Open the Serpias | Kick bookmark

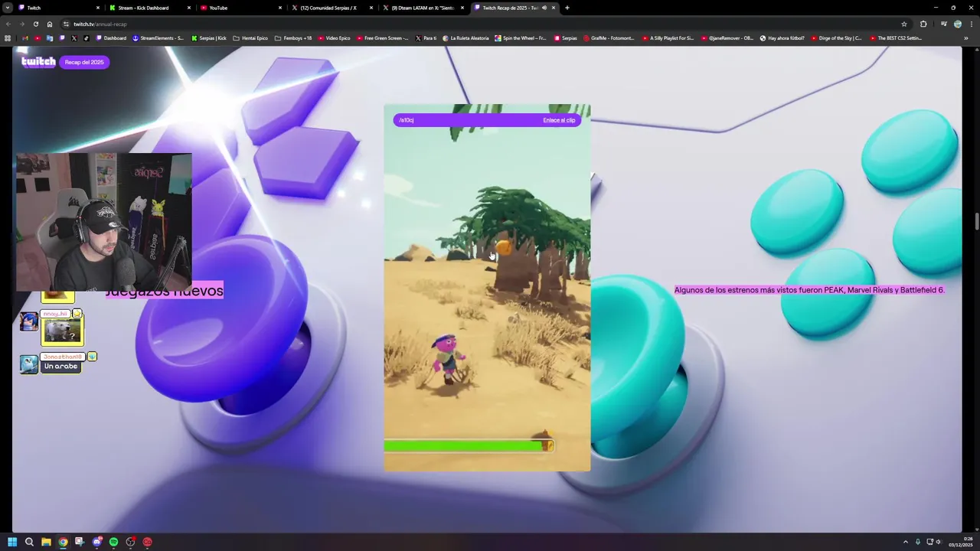point(209,38)
